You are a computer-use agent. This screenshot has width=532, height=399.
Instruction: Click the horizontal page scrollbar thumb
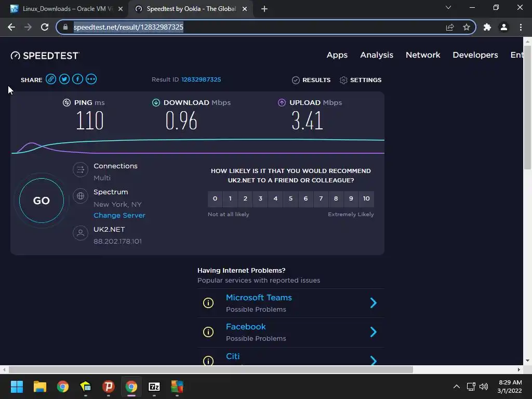[x=210, y=369]
